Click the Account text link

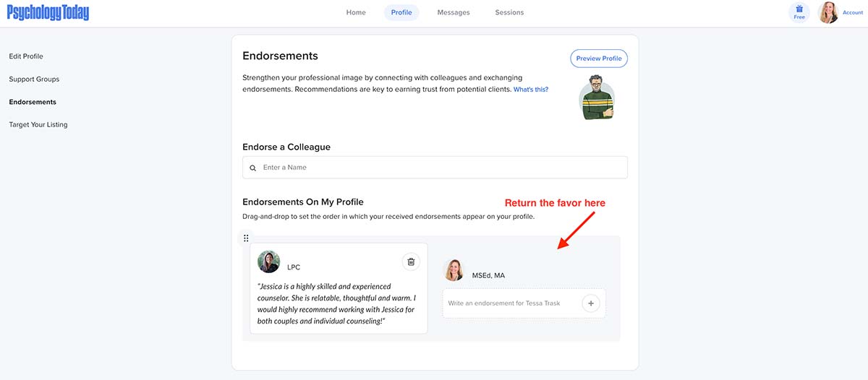853,12
